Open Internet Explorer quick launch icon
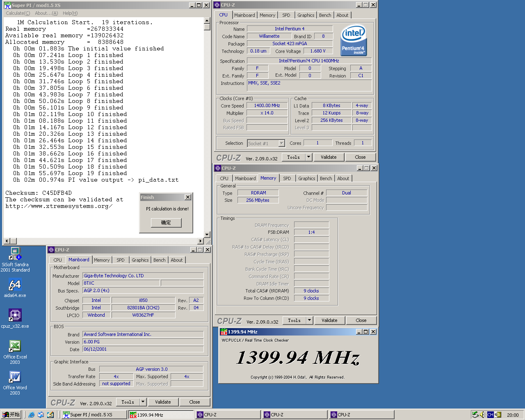 [x=31, y=415]
